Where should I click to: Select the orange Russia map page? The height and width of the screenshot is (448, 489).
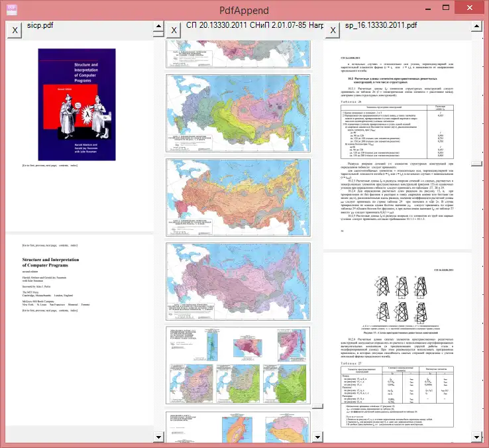[x=239, y=197]
